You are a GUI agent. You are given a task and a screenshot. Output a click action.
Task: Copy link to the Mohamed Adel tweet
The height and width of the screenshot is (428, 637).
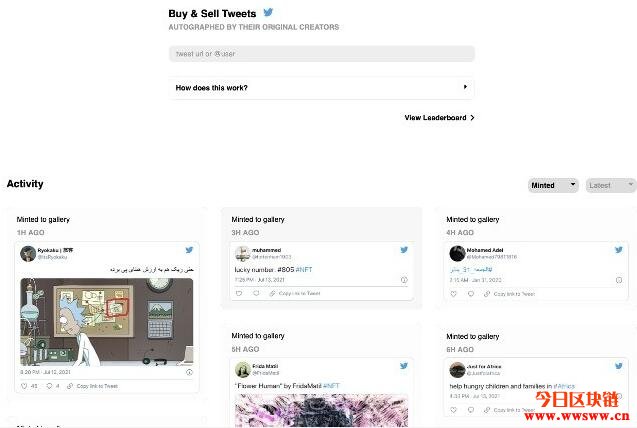tap(509, 294)
